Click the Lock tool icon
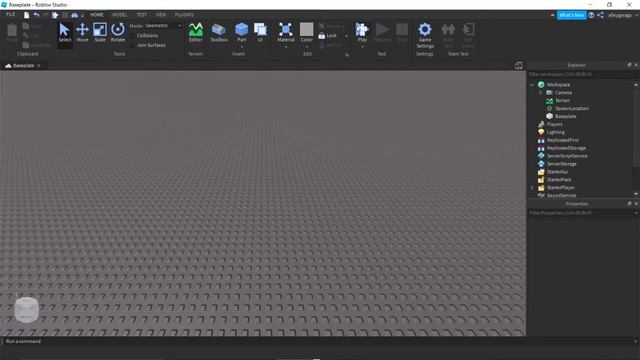 pyautogui.click(x=322, y=36)
